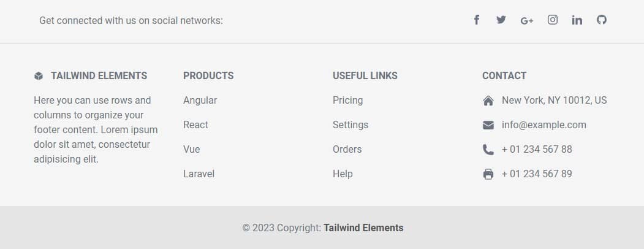This screenshot has height=249, width=644.
Task: Click the printer fax icon
Action: coord(488,174)
